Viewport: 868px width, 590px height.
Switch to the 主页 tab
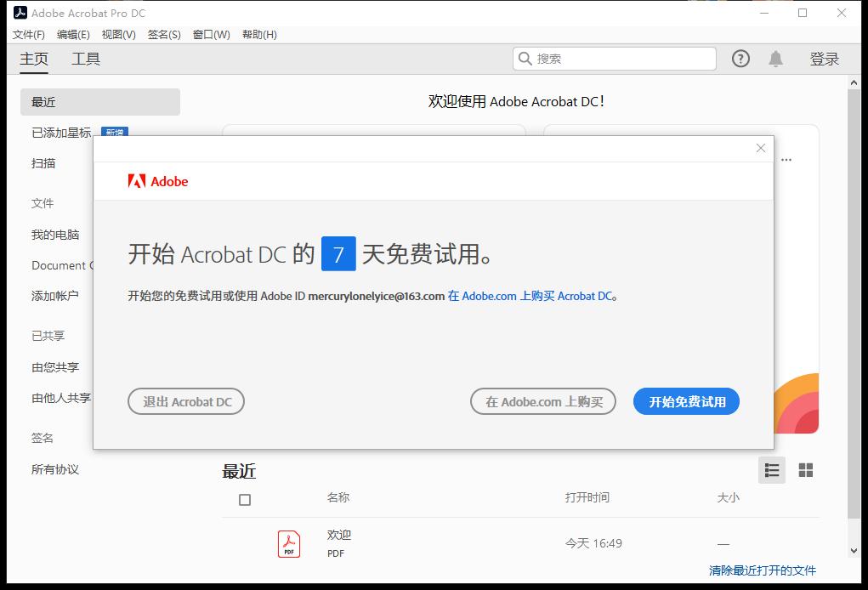click(34, 59)
